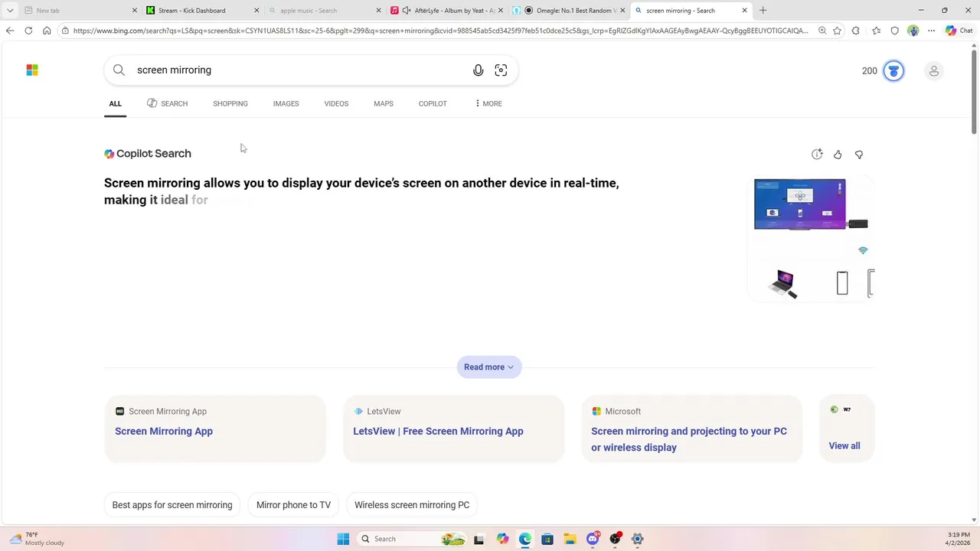Mute the AfterLyfe tab speaker icon
This screenshot has height=551, width=980.
406,10
